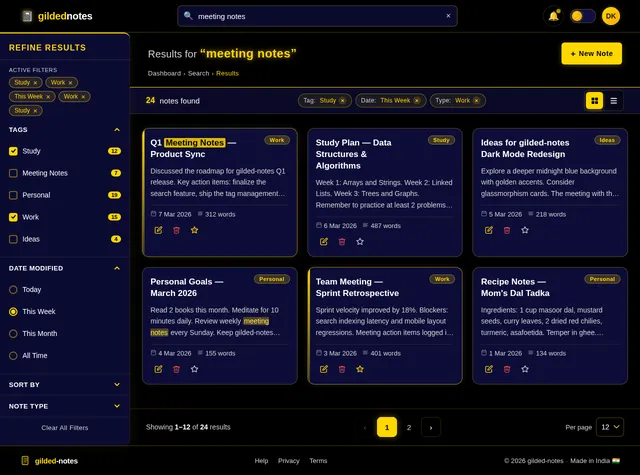Edit the Q1 Meeting Notes note

coord(158,230)
